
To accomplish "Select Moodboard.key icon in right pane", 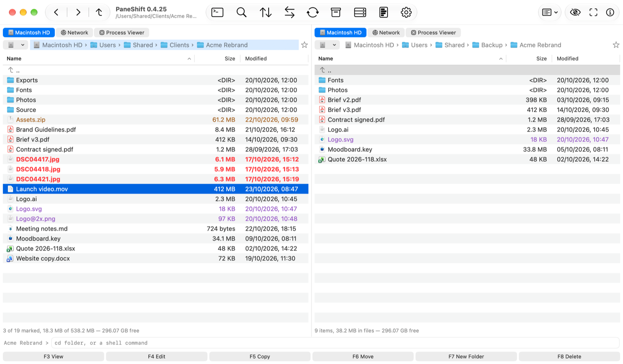I will tap(322, 149).
